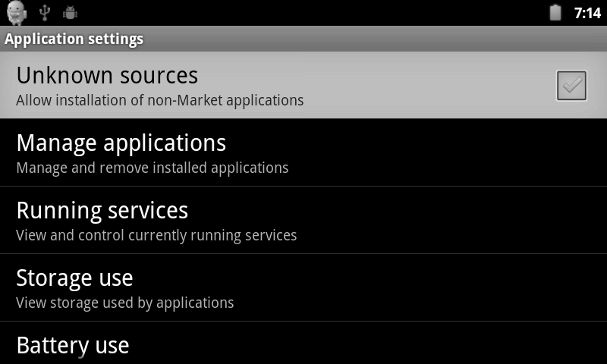Tap 'View storage used by applications' description
Screen dimensions: 607x364
tap(125, 303)
